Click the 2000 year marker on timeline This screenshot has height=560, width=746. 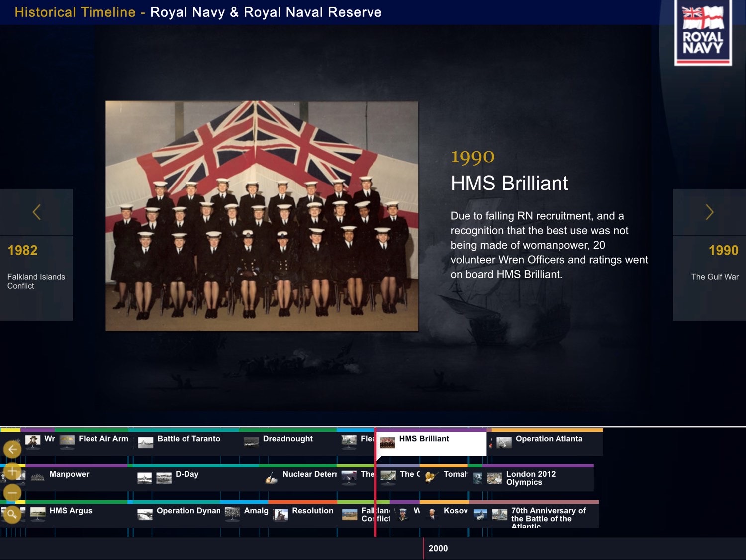[x=438, y=548]
